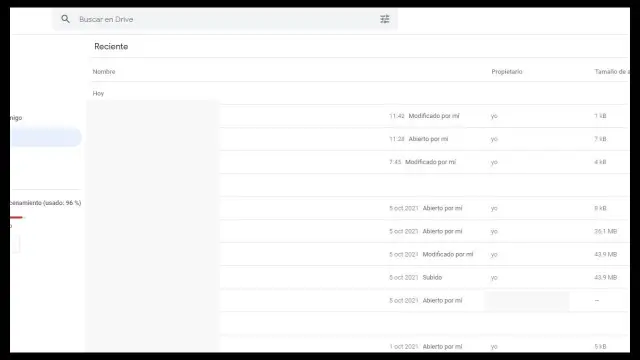Screen dimensions: 640x360
Task: Select the 5 oct 2021 Modificado por mí row
Action: (x=358, y=254)
